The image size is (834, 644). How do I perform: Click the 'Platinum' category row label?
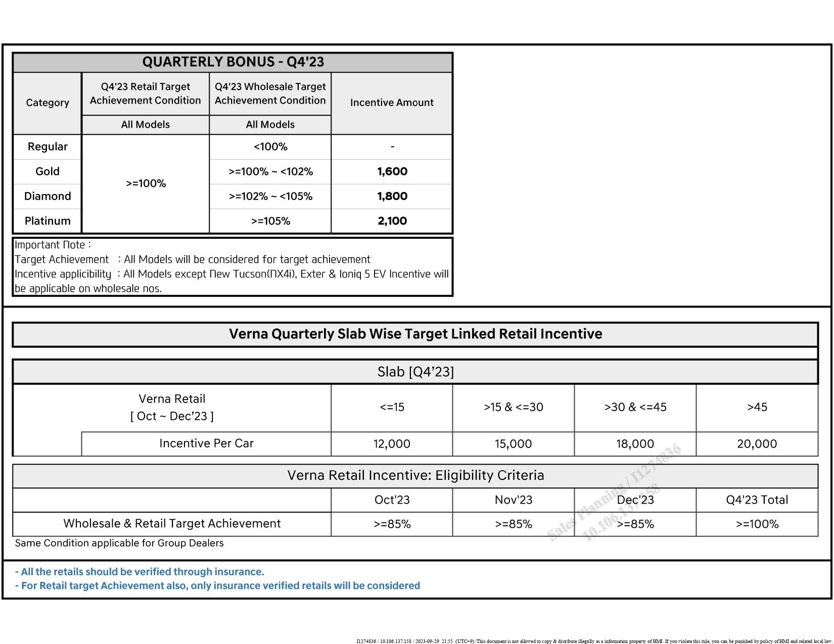pyautogui.click(x=48, y=221)
